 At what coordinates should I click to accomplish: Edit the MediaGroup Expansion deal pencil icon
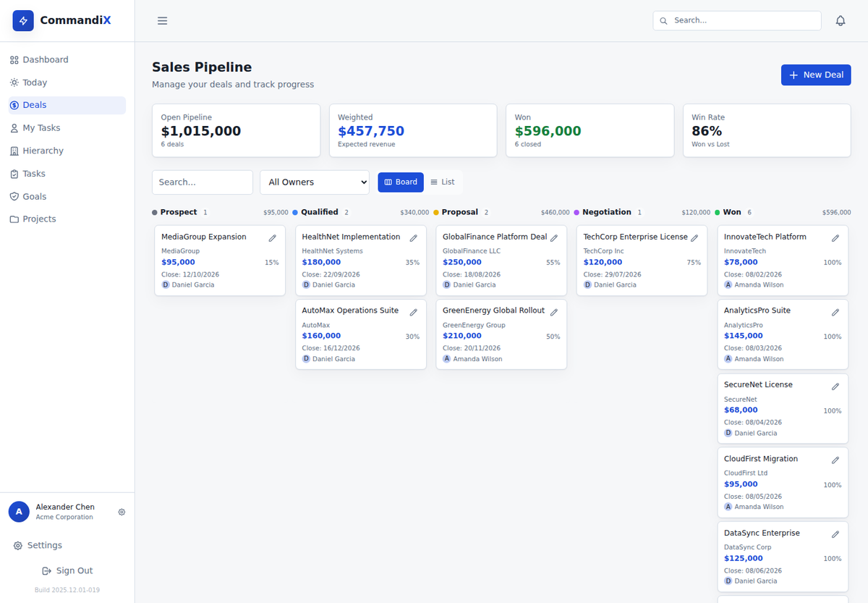tap(273, 237)
